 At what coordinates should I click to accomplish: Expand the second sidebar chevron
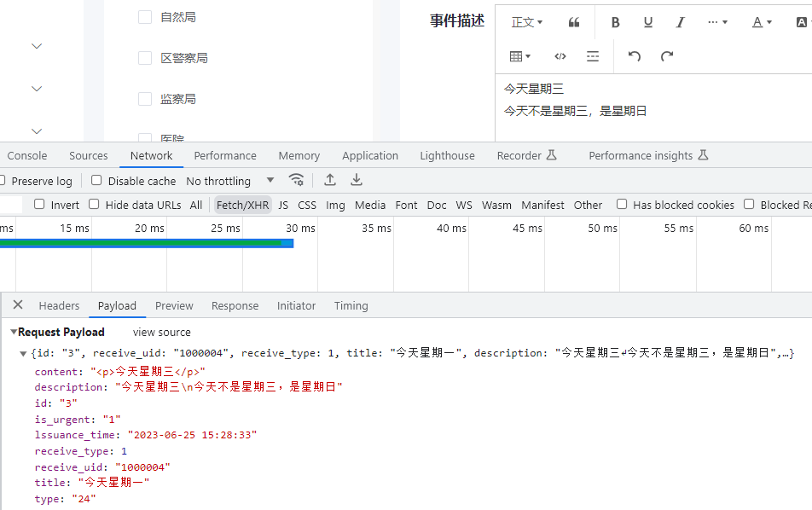37,89
